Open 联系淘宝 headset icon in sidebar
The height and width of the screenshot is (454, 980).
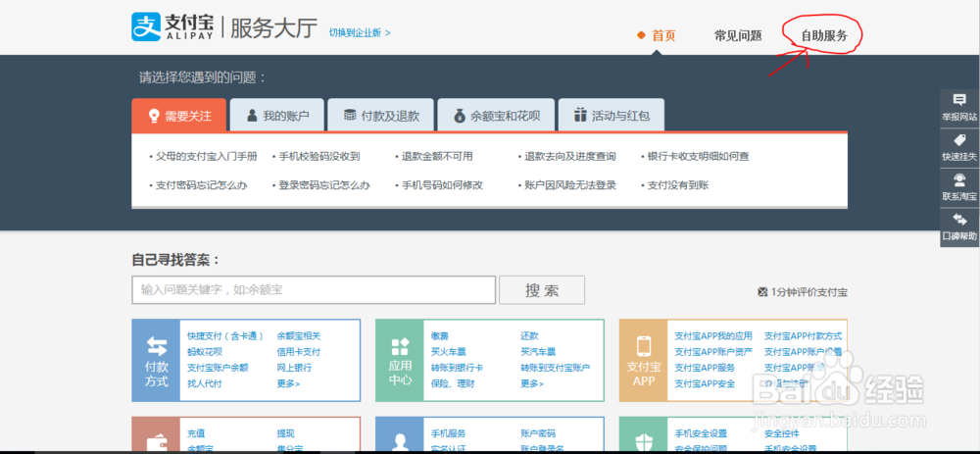pos(959,180)
